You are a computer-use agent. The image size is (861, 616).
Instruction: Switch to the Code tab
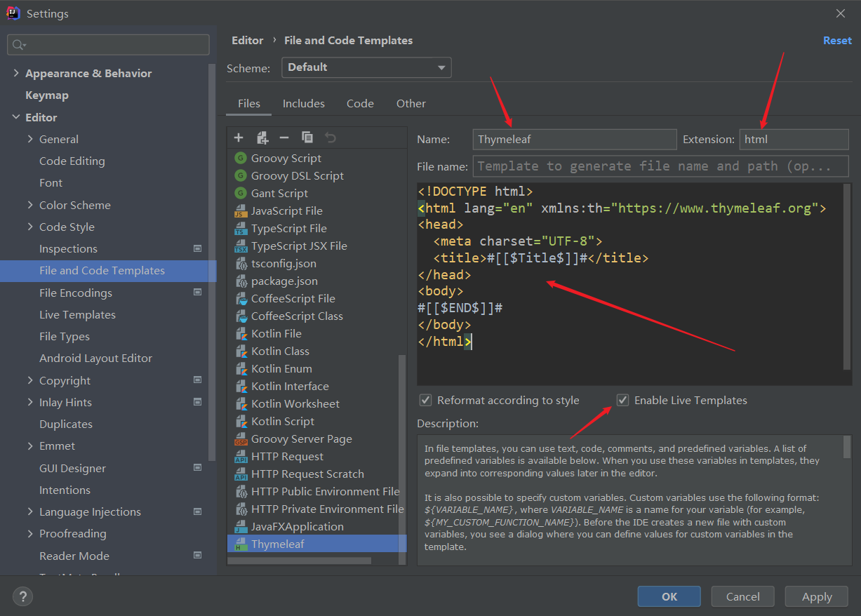pyautogui.click(x=360, y=103)
